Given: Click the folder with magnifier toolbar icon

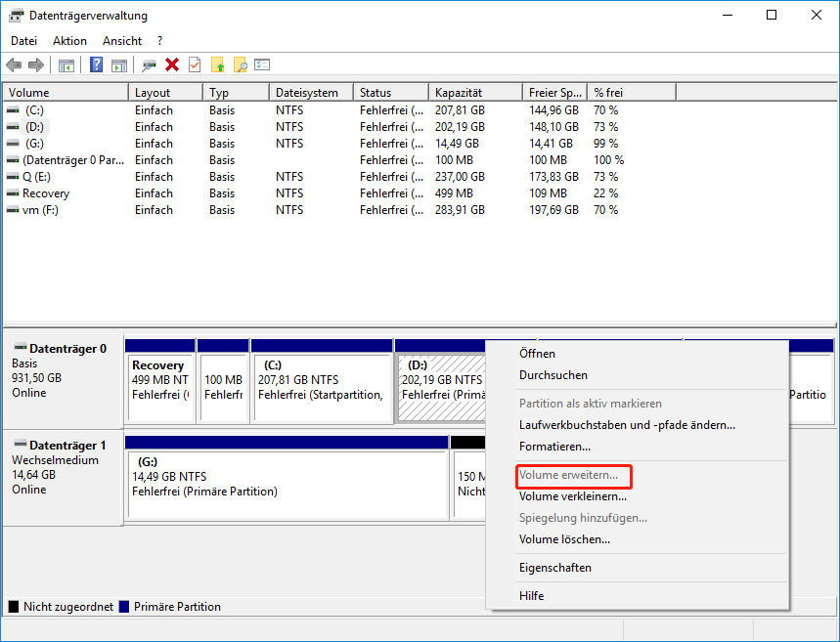Looking at the screenshot, I should pyautogui.click(x=241, y=64).
